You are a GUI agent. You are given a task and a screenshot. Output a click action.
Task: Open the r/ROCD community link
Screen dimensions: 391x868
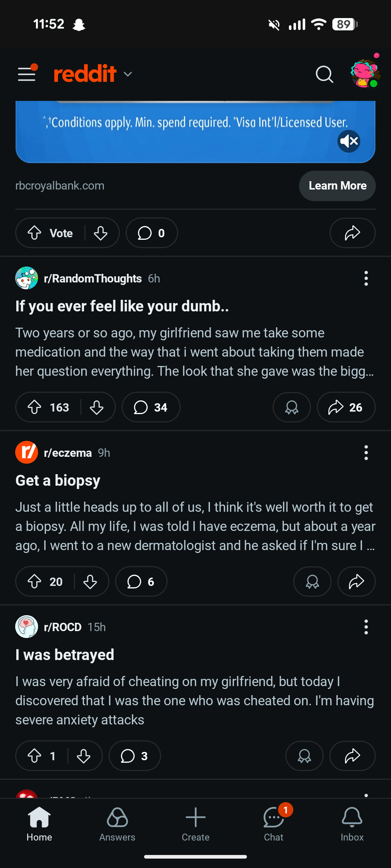click(x=63, y=627)
